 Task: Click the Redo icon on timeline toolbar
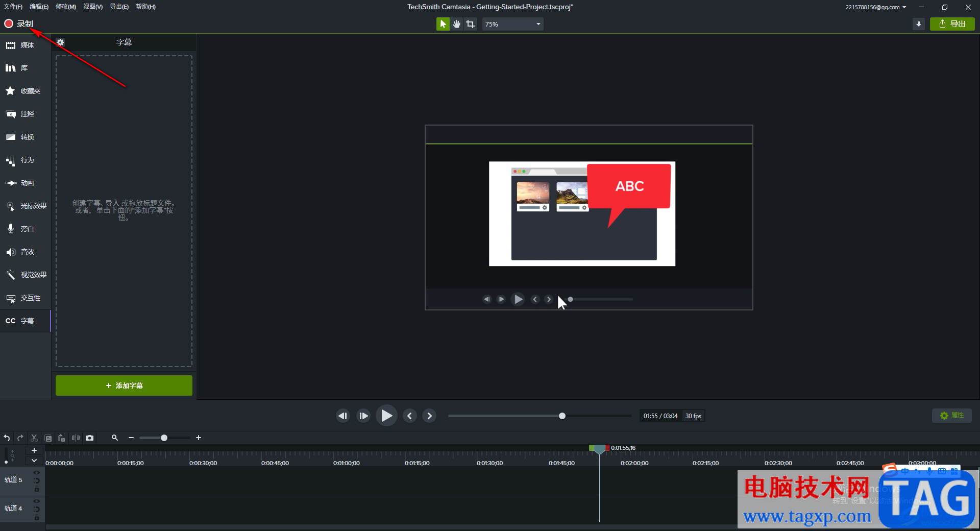point(20,438)
